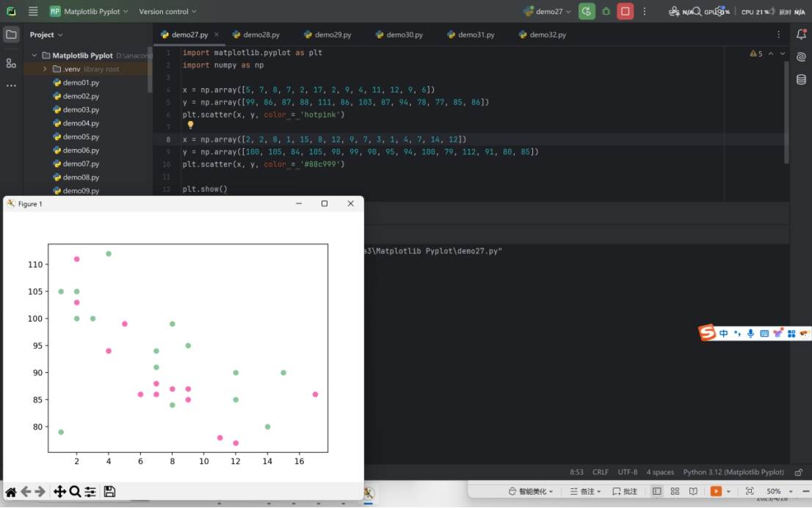Click the 备注 notes button
This screenshot has height=508, width=812.
[x=585, y=491]
